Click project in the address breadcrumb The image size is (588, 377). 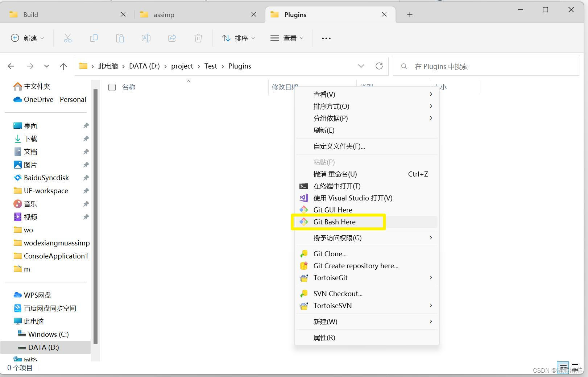pyautogui.click(x=182, y=66)
